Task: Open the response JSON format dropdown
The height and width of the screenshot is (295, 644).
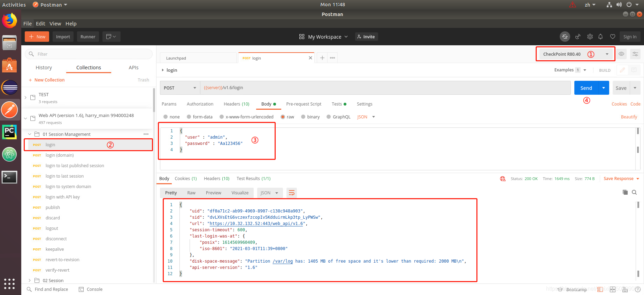Action: pos(269,193)
